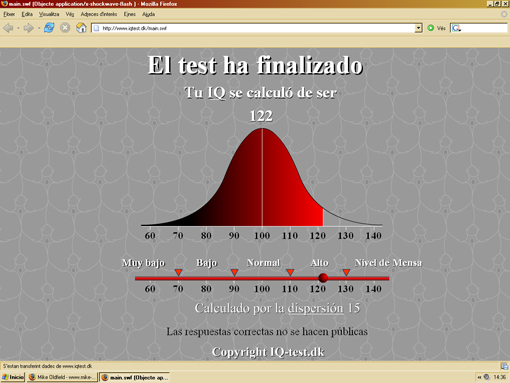Switch to Mike Oldfield taskbar window
The width and height of the screenshot is (510, 383).
tap(62, 377)
